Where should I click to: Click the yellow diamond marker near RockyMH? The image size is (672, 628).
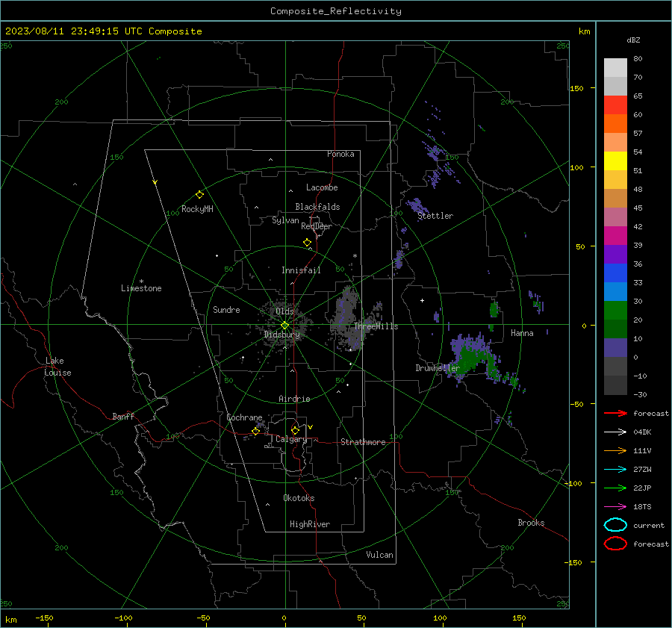(x=199, y=195)
